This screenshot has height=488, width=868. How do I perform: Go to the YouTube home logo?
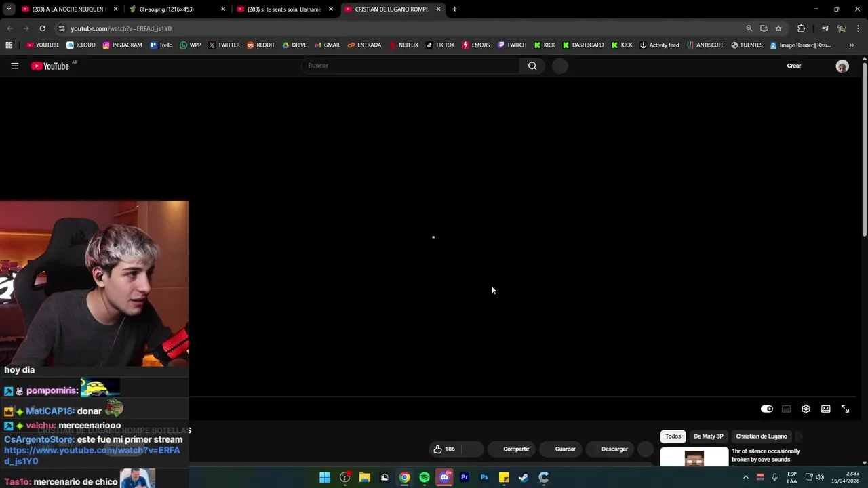point(50,66)
